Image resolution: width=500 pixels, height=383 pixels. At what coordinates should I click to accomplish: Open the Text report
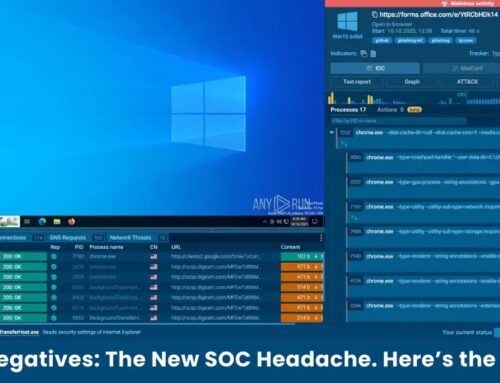point(357,82)
